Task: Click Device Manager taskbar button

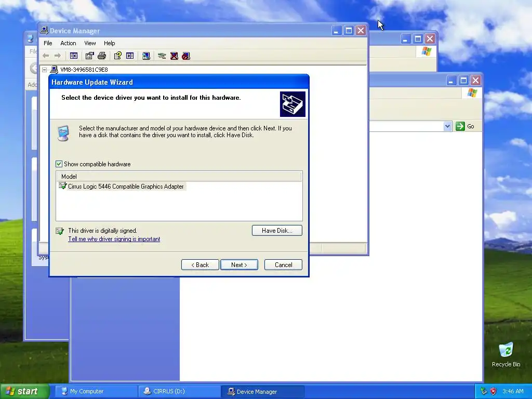Action: (x=262, y=391)
